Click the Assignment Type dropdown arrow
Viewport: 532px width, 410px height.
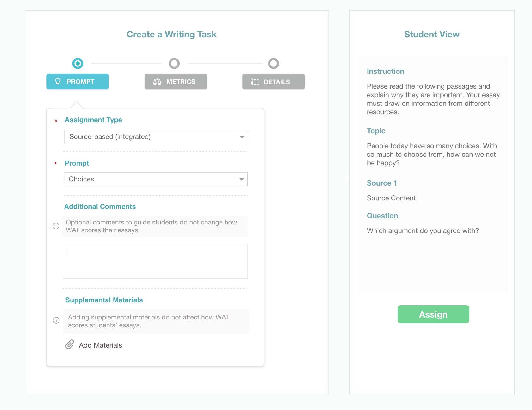coord(242,137)
